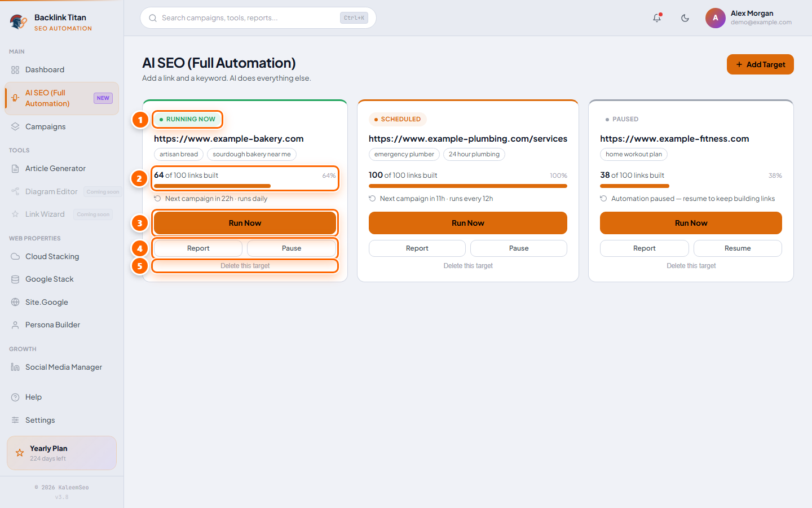812x508 pixels.
Task: Click the Article Generator document icon
Action: 15,168
